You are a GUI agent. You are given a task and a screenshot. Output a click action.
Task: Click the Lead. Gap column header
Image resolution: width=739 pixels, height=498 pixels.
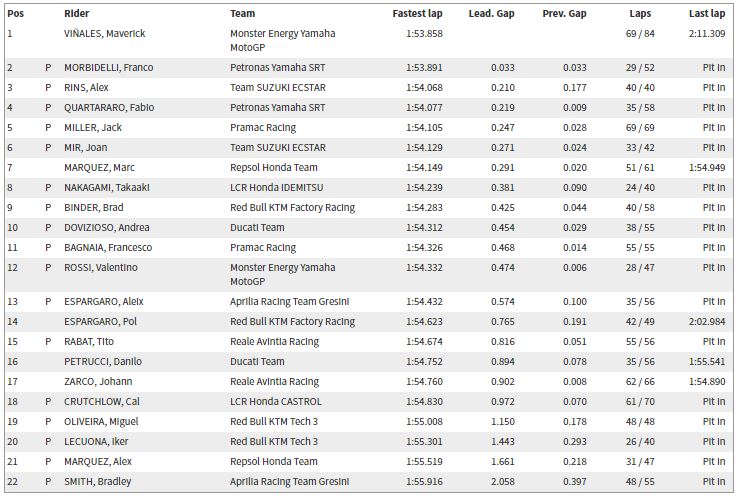click(x=491, y=14)
